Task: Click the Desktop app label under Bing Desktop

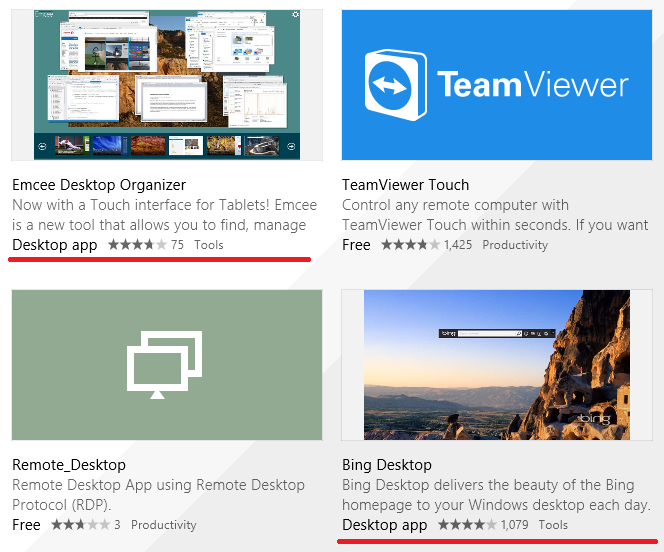Action: (x=385, y=525)
